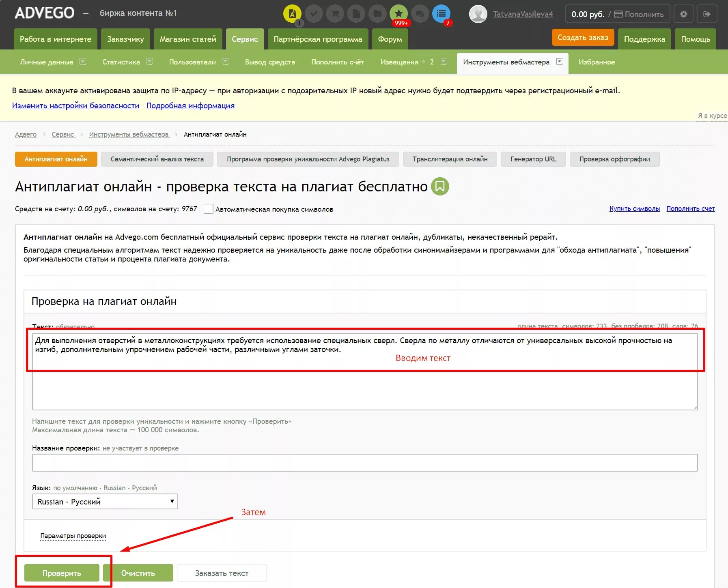728x588 pixels.
Task: Click the Очистить button
Action: 138,573
